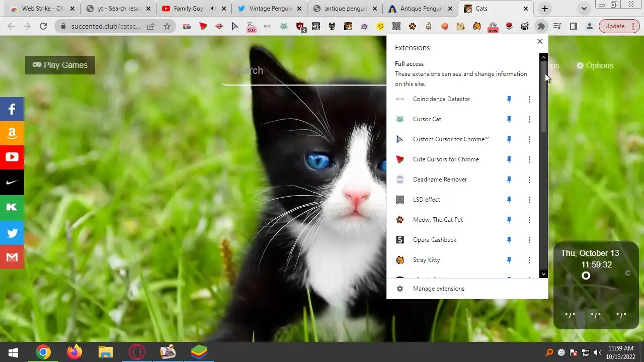The width and height of the screenshot is (644, 362).
Task: Open more actions for Deadname Remover
Action: click(529, 179)
